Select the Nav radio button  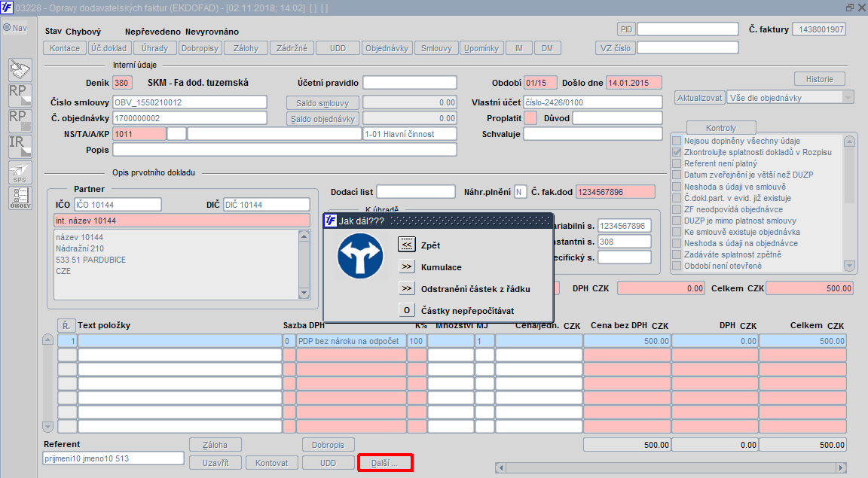click(x=8, y=28)
